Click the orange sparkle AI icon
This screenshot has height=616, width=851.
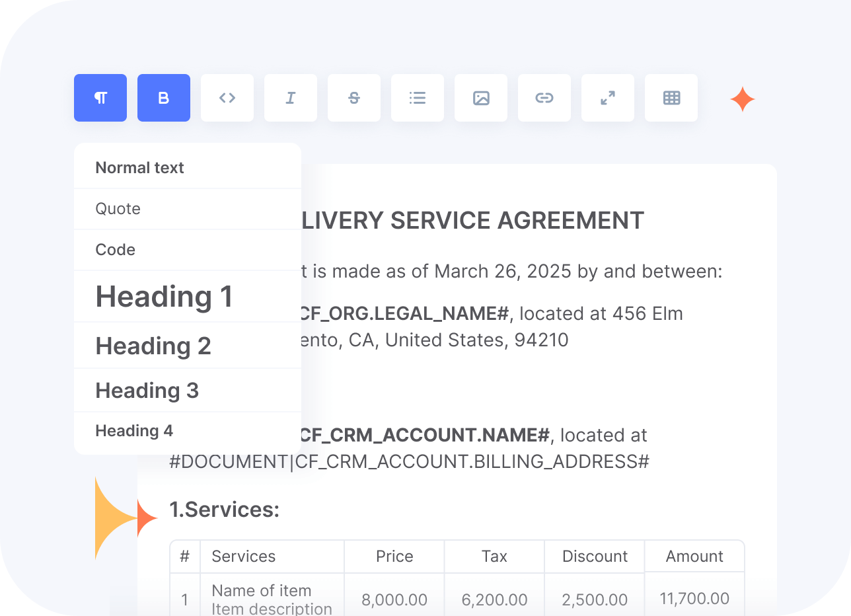742,99
